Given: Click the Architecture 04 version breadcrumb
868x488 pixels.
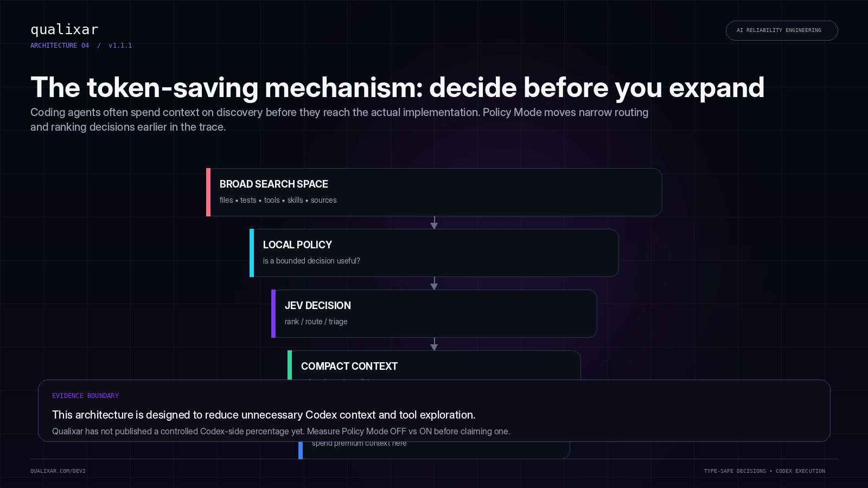Looking at the screenshot, I should [81, 46].
